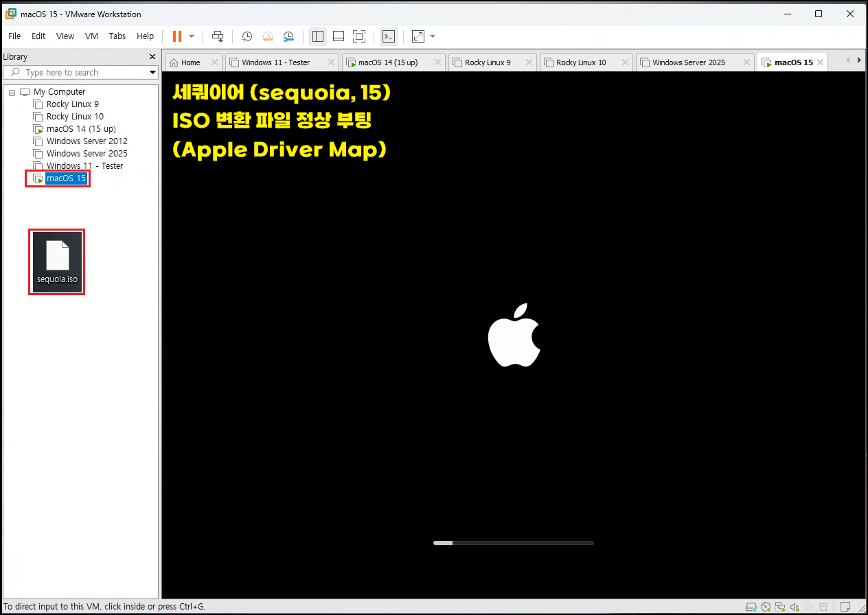Open the Help menu

click(145, 36)
